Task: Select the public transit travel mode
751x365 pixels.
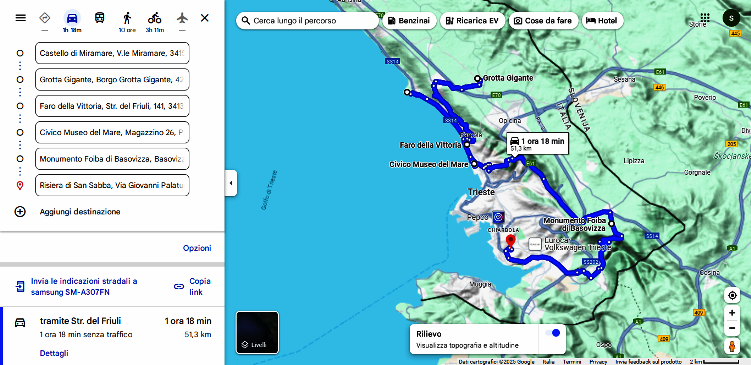Action: pyautogui.click(x=99, y=18)
